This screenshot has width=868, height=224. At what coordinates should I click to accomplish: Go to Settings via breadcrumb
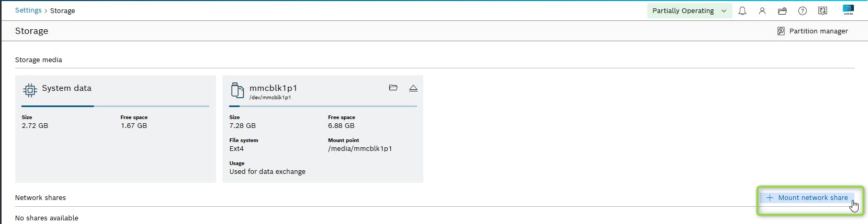tap(28, 10)
